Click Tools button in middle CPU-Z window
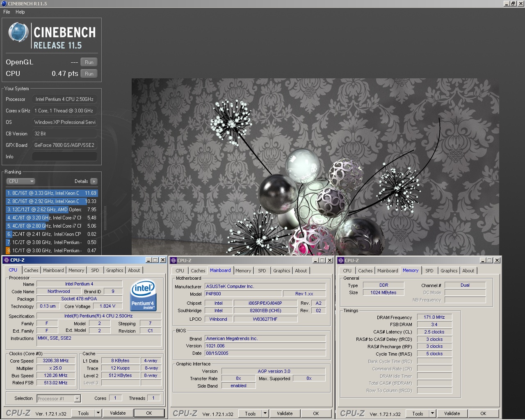The width and height of the screenshot is (525, 420). [250, 414]
